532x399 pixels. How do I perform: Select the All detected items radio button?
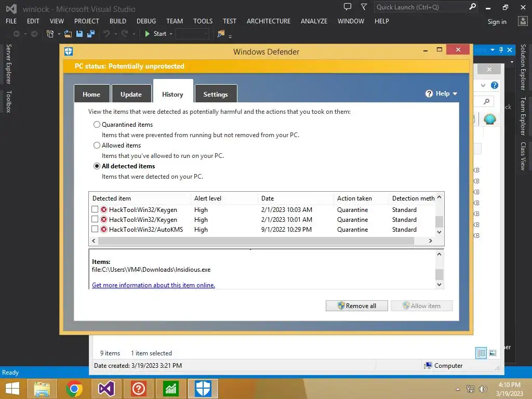pos(97,166)
